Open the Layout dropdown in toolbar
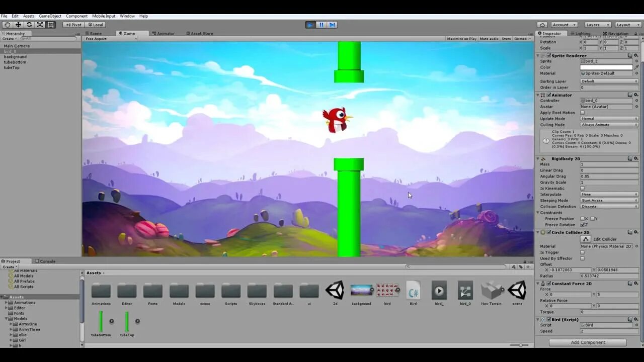This screenshot has height=362, width=644. click(627, 25)
